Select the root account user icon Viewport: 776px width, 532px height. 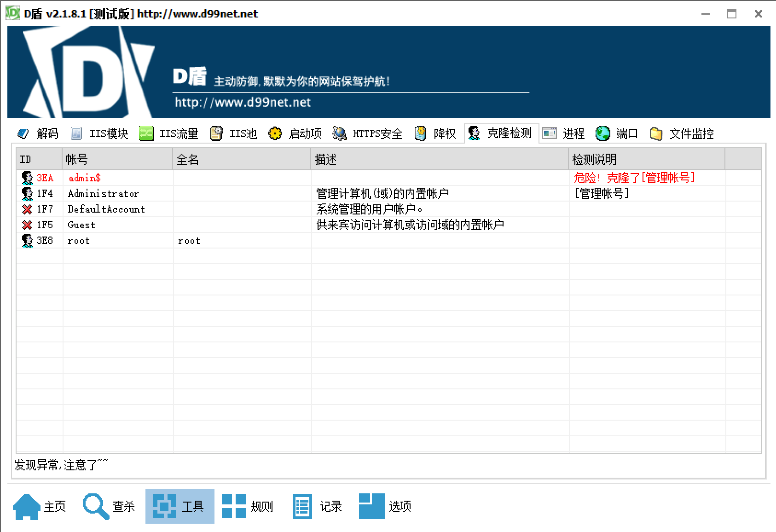[27, 241]
